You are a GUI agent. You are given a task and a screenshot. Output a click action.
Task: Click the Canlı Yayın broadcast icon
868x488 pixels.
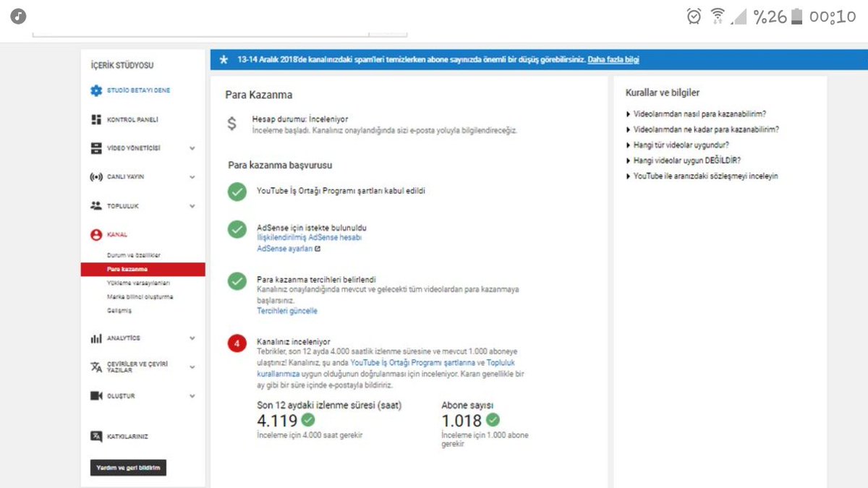(96, 177)
